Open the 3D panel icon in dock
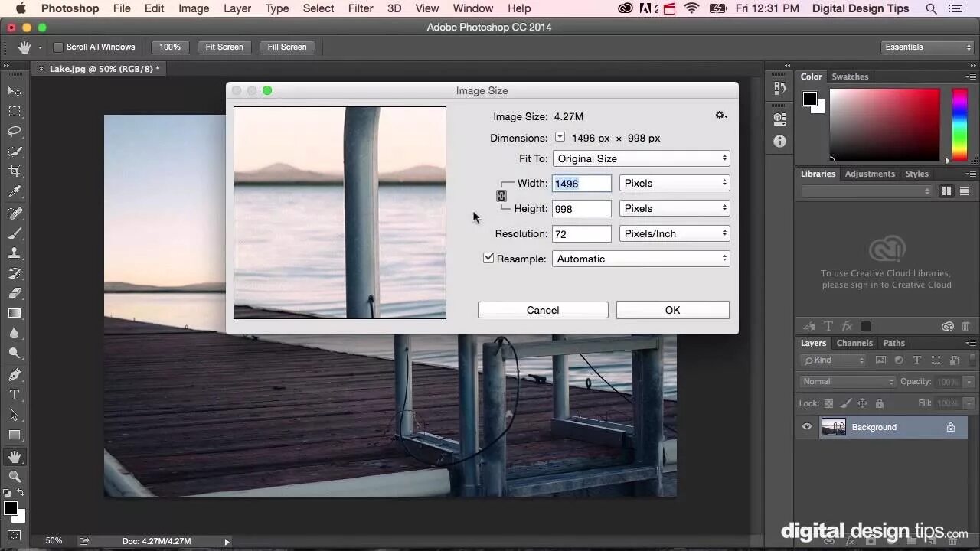The image size is (980, 551). tap(779, 119)
